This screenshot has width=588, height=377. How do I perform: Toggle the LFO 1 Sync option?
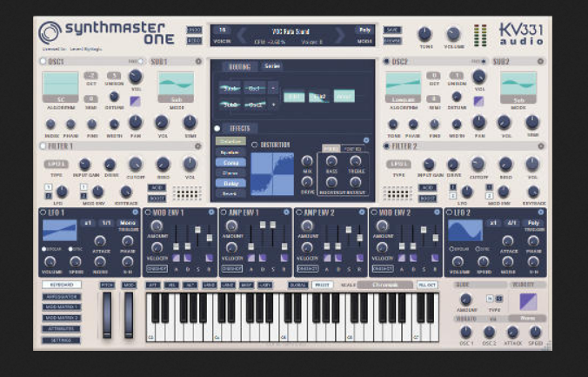coord(70,249)
